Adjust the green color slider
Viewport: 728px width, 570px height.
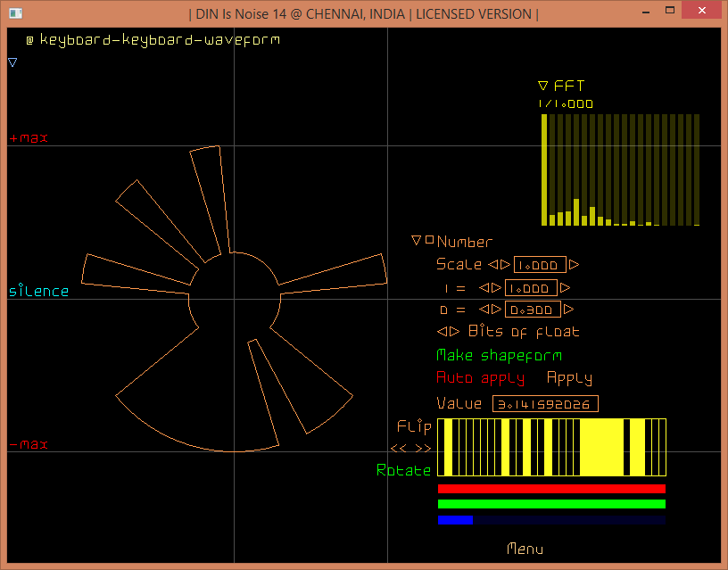tap(551, 504)
